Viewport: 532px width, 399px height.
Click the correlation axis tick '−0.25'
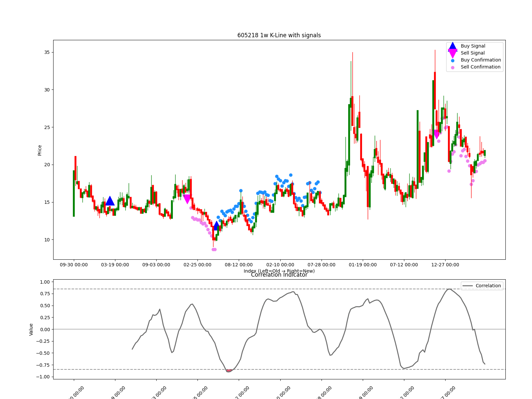(43, 341)
